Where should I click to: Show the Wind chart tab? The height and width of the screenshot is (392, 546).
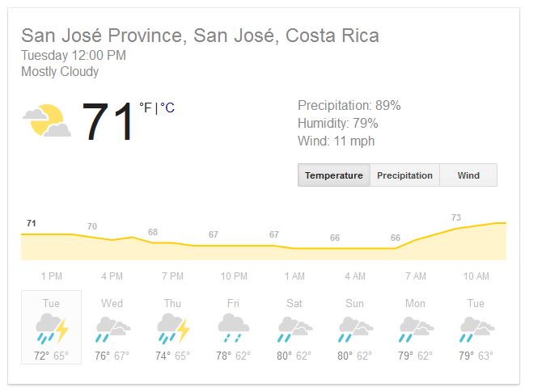coord(468,175)
